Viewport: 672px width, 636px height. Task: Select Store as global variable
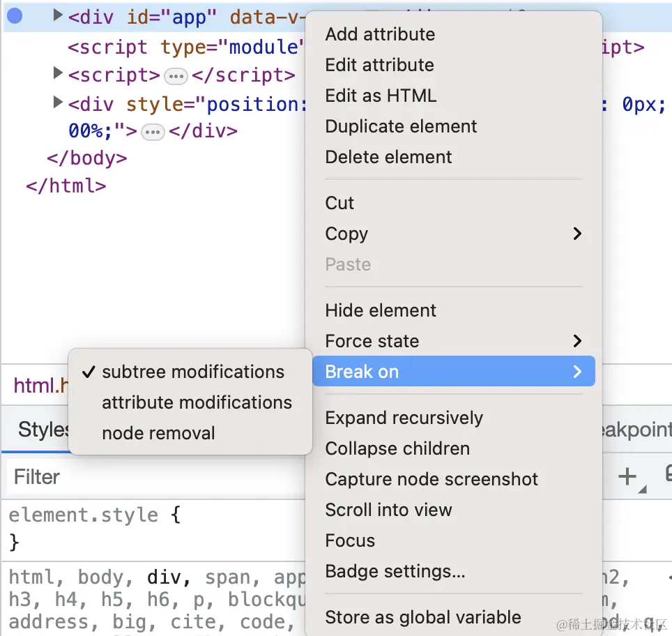tap(453, 618)
